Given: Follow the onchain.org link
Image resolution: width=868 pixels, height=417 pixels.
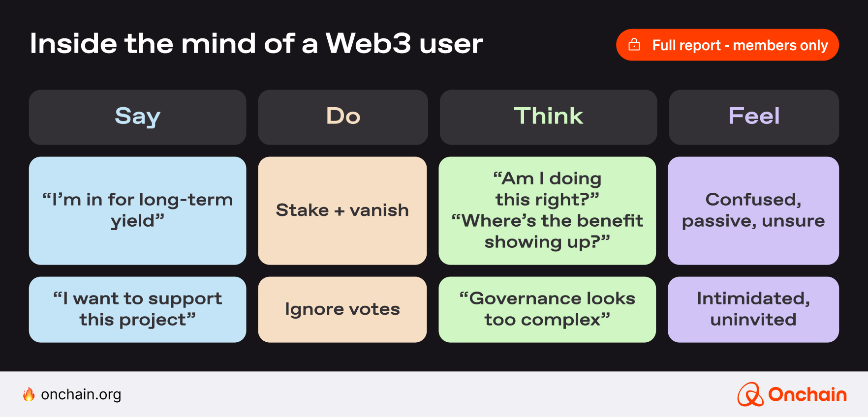Looking at the screenshot, I should pos(81,394).
